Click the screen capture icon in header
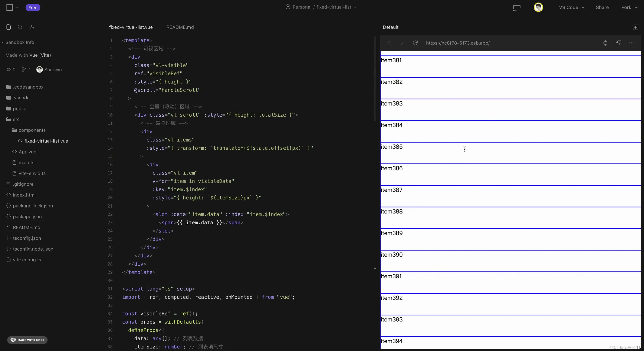 [517, 7]
